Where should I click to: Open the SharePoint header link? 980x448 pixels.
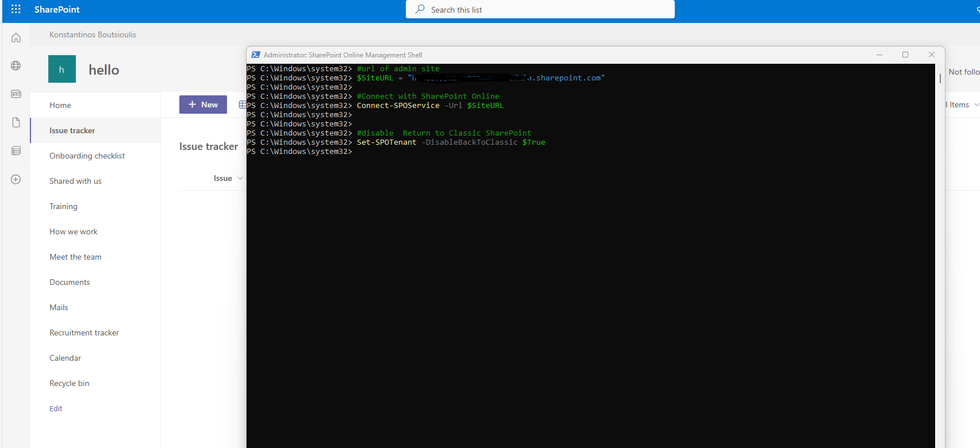tap(57, 9)
